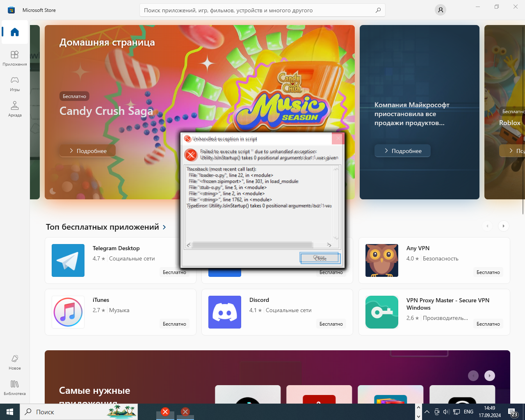Image resolution: width=525 pixels, height=420 pixels.
Task: Select first red error icon in taskbar
Action: (x=165, y=412)
